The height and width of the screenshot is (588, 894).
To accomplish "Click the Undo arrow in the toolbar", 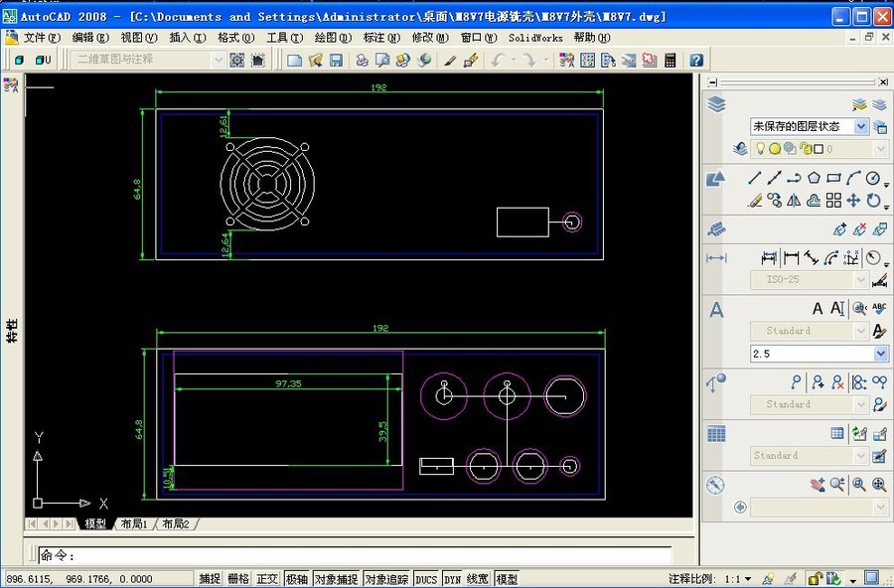I will [498, 60].
